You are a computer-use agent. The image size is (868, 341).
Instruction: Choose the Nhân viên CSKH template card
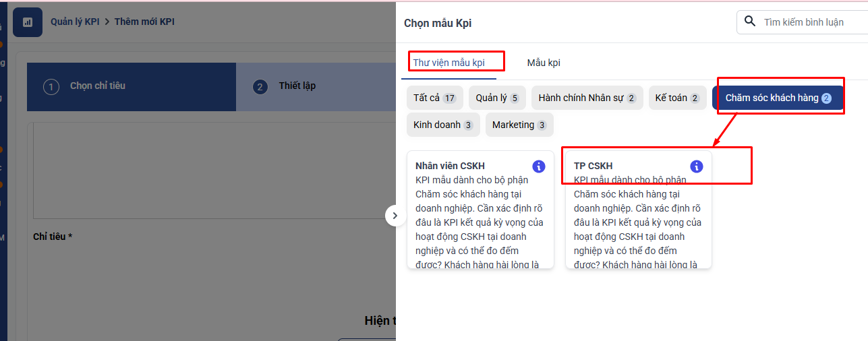point(480,216)
